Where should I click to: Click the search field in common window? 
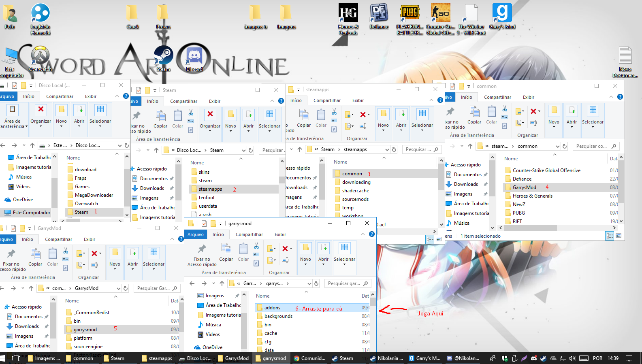596,146
